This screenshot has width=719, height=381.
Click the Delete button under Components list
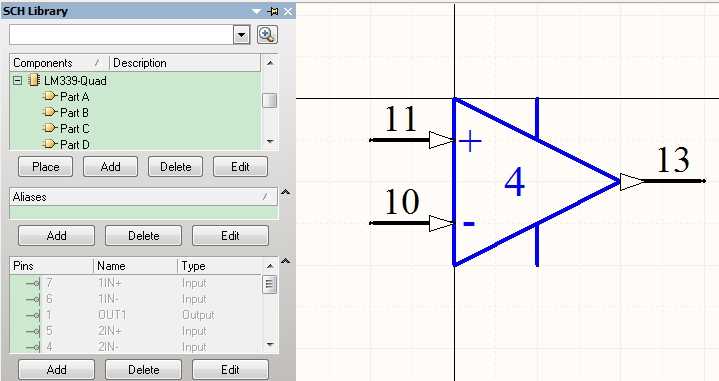[176, 167]
